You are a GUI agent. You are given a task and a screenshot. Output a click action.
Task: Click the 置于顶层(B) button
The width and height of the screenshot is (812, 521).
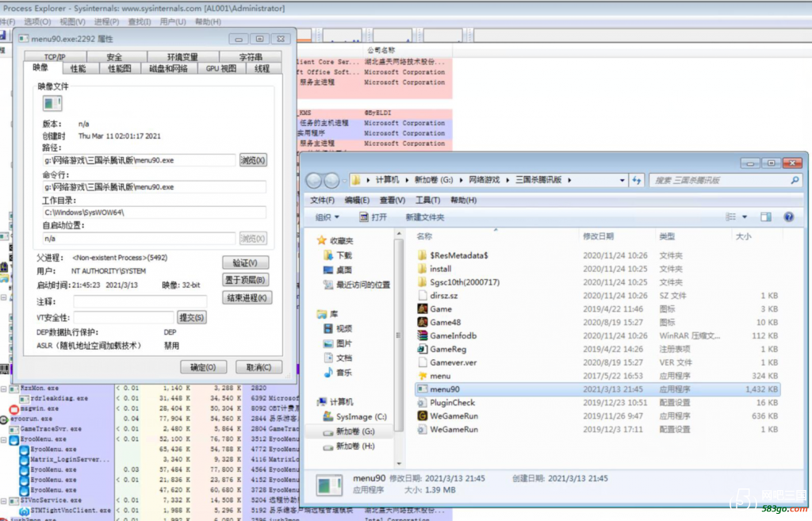tap(246, 280)
